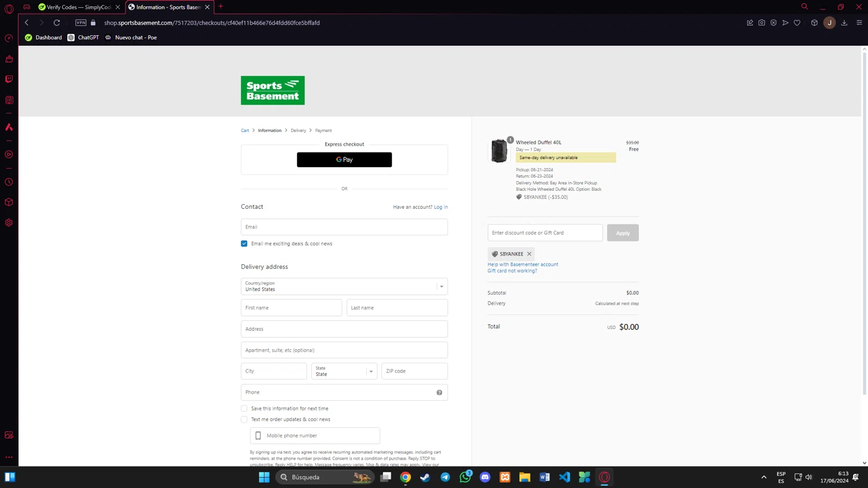The image size is (868, 488).
Task: Focus the discount code or Gift Card field
Action: coord(545,232)
